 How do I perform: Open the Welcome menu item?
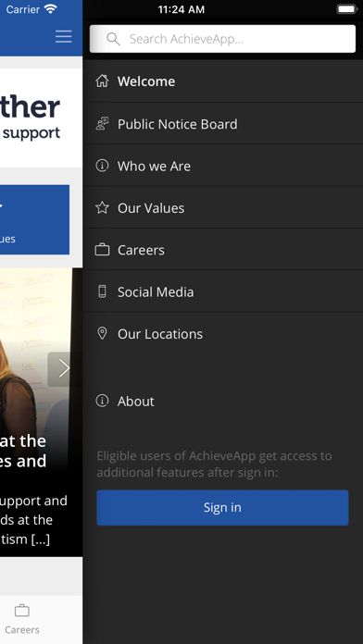[x=223, y=81]
